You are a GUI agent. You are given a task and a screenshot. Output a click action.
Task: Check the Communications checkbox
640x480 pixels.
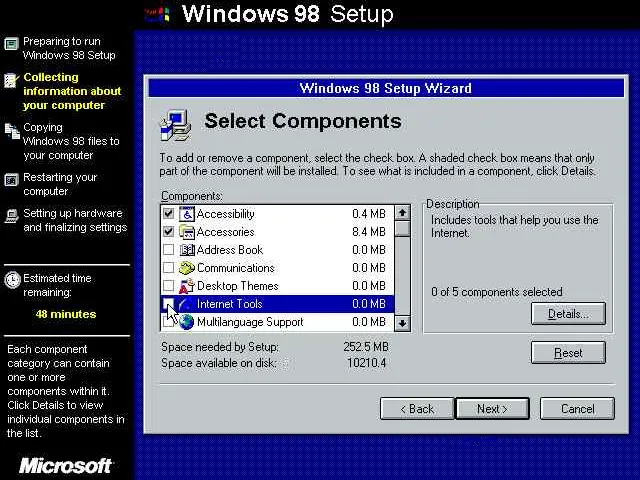[x=169, y=267]
